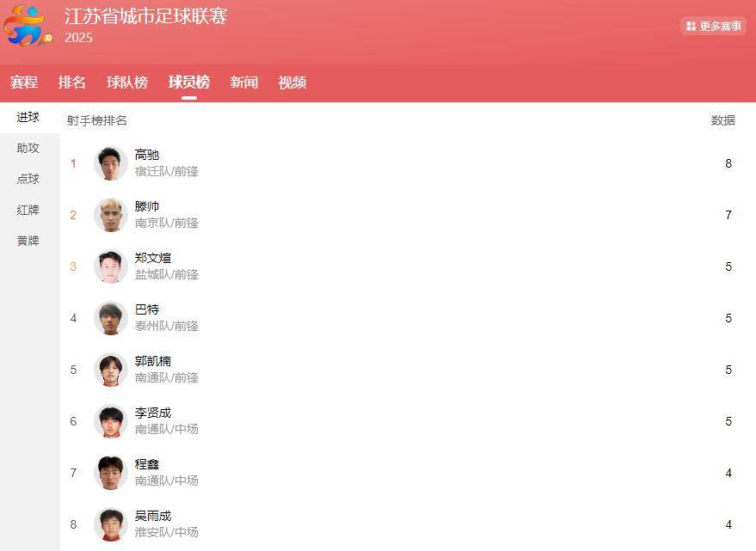Select 点球 in the sidebar

28,179
